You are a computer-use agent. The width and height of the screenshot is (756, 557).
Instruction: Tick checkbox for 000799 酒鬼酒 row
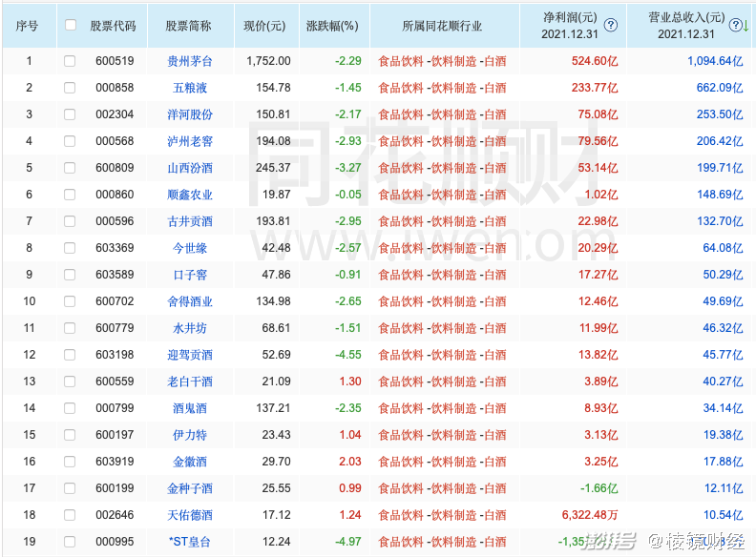click(70, 408)
